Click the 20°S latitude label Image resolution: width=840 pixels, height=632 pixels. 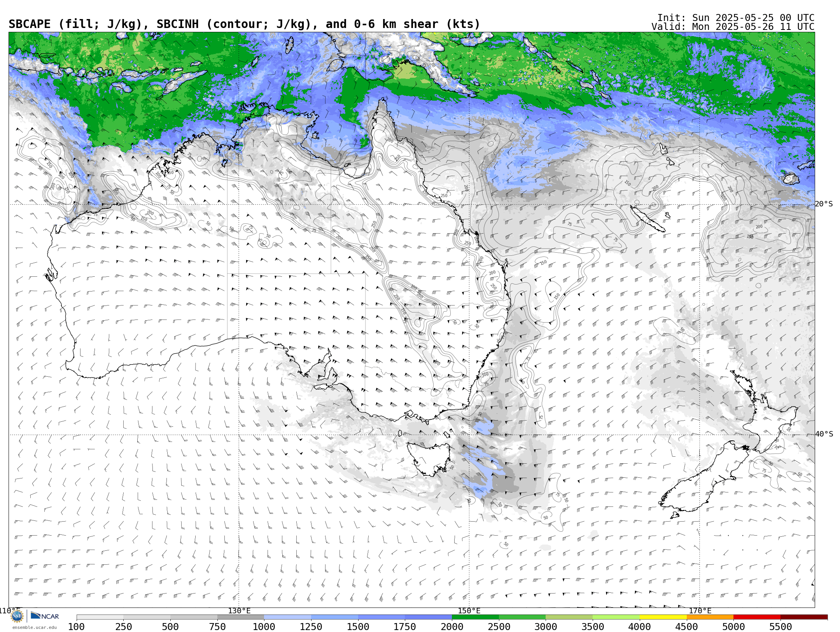coord(824,204)
